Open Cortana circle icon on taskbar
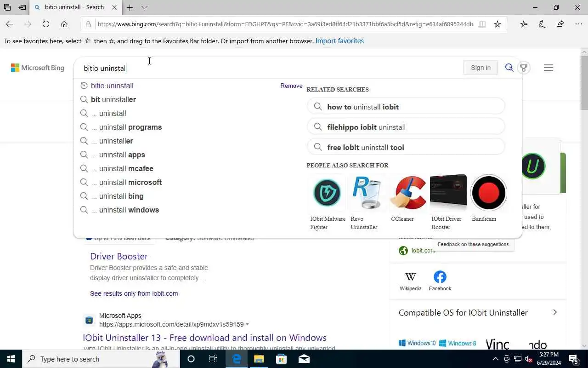588x368 pixels. click(x=191, y=359)
